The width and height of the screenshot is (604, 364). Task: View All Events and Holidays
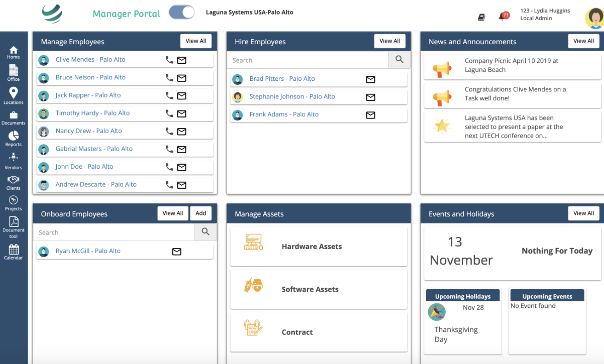tap(583, 213)
